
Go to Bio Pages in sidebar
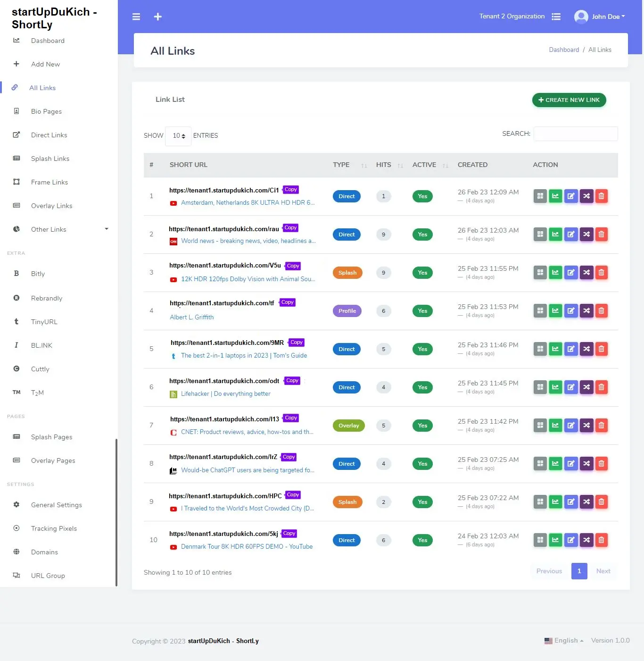pos(46,111)
